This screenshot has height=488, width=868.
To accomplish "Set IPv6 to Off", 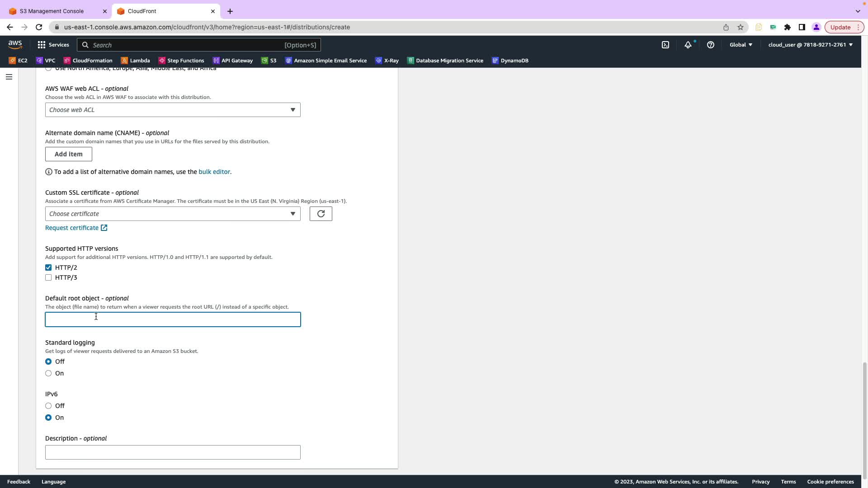I will coord(48,406).
